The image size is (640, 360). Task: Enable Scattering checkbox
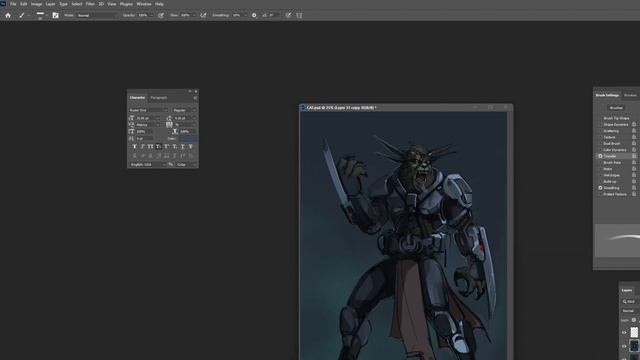[x=600, y=131]
